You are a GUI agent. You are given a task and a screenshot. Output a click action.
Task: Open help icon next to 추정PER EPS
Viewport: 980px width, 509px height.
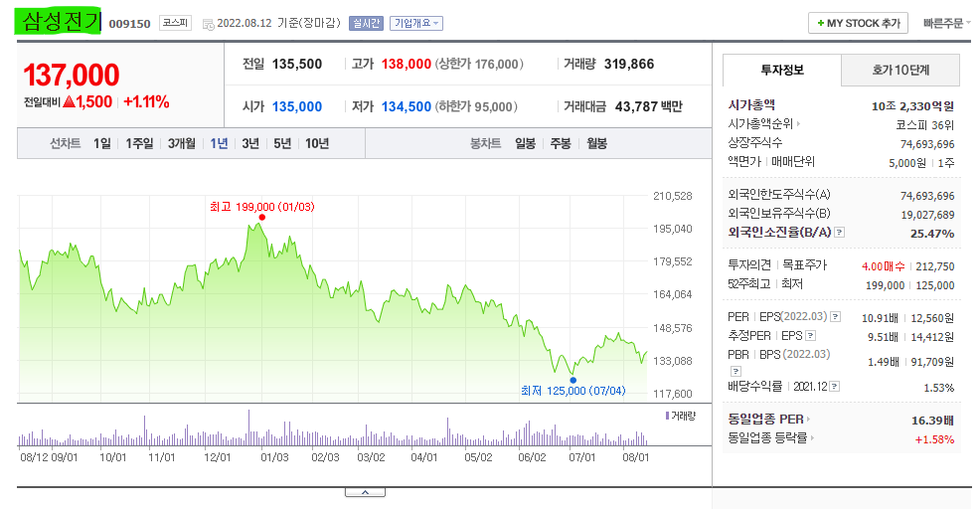tap(811, 336)
